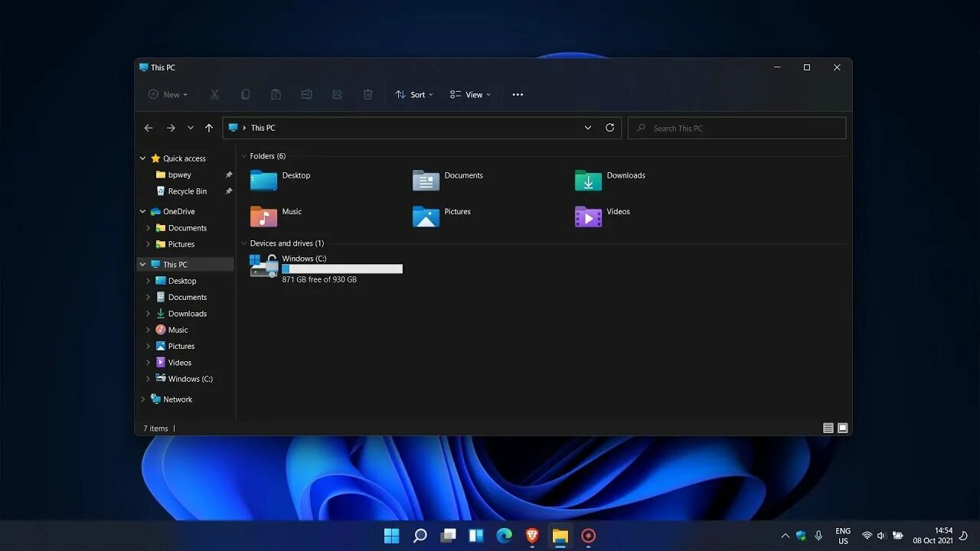Open recent locations dropdown chevron
This screenshot has width=980, height=551.
point(191,128)
